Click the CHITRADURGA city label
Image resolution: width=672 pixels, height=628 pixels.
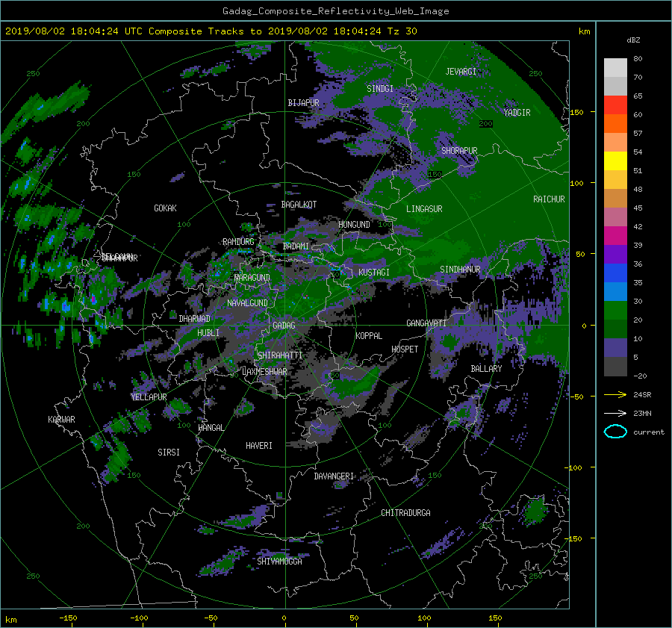[x=405, y=513]
